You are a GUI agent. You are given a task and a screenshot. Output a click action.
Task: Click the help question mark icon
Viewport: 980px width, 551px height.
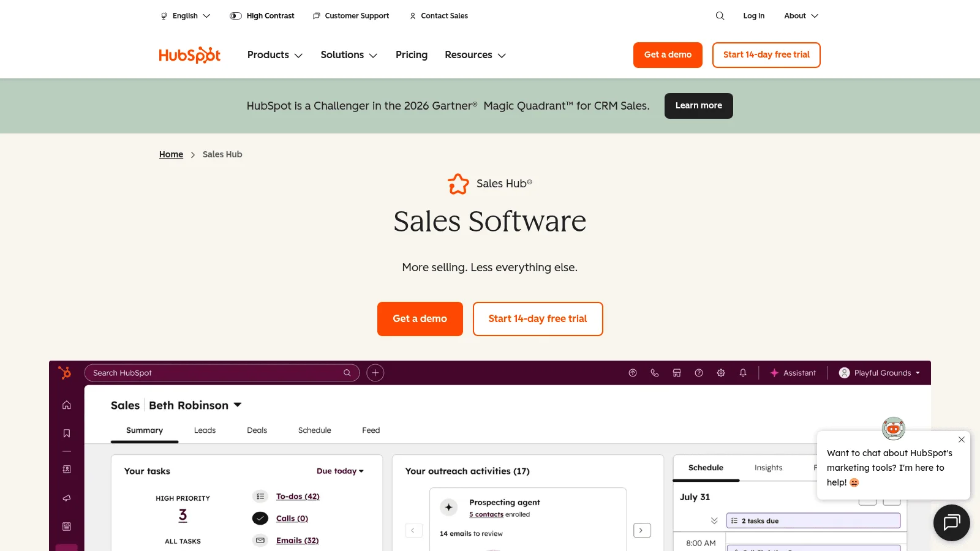[699, 373]
